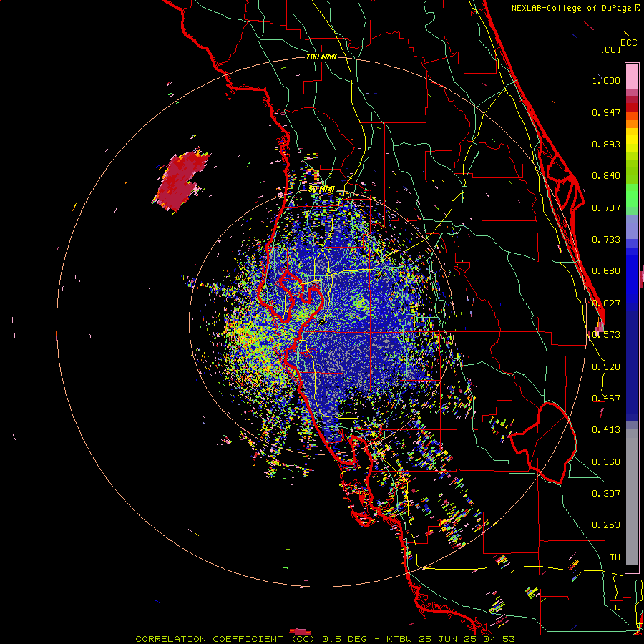
Task: Select the 1.000 scale value
Action: 606,80
